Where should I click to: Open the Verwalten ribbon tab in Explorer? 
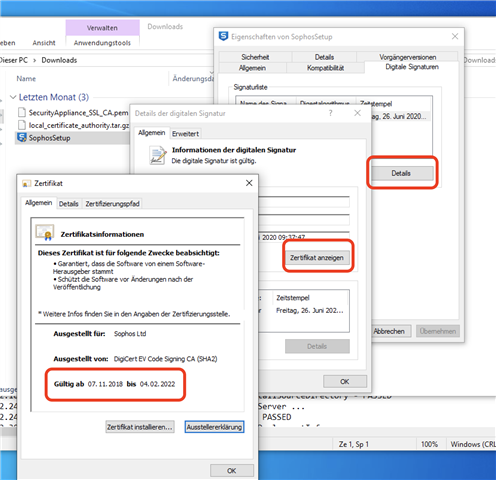[102, 28]
